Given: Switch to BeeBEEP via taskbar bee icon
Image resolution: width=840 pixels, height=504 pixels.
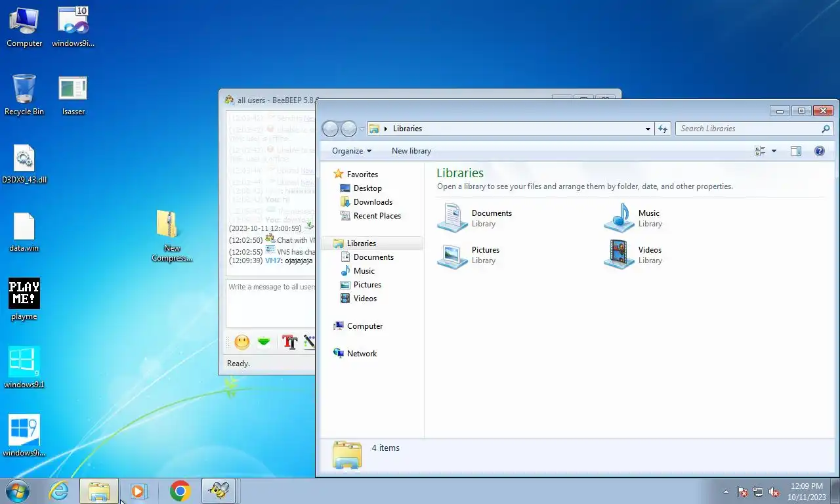Looking at the screenshot, I should point(219,491).
